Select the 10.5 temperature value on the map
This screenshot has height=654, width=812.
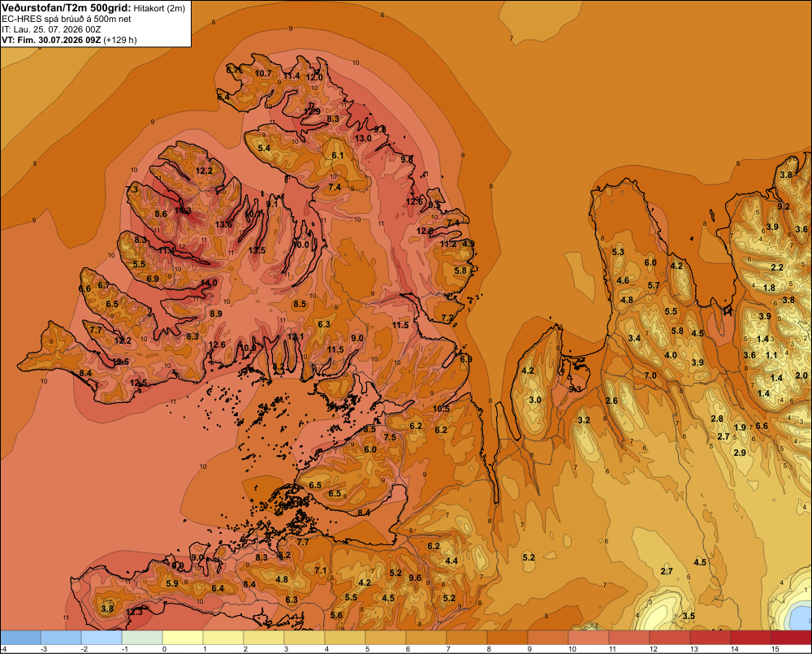tap(441, 409)
